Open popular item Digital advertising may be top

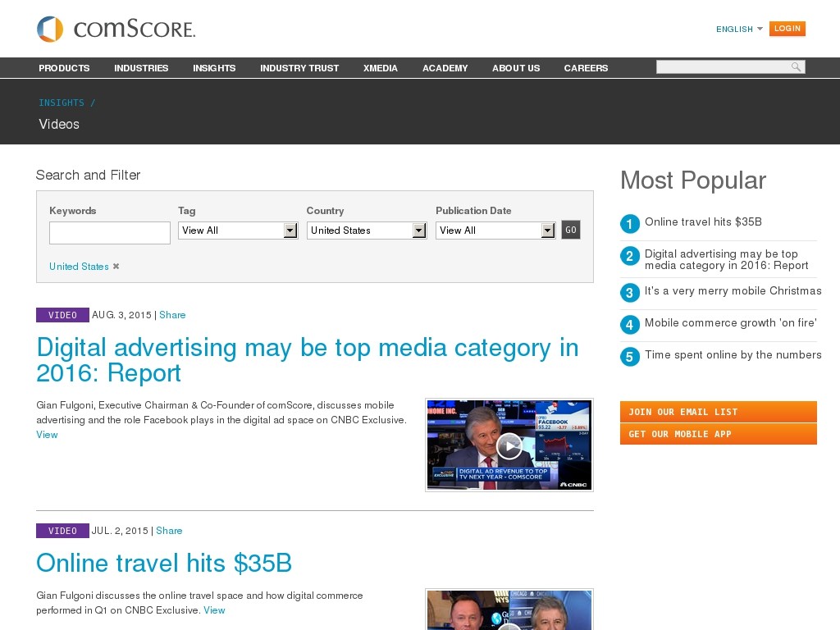tap(727, 259)
